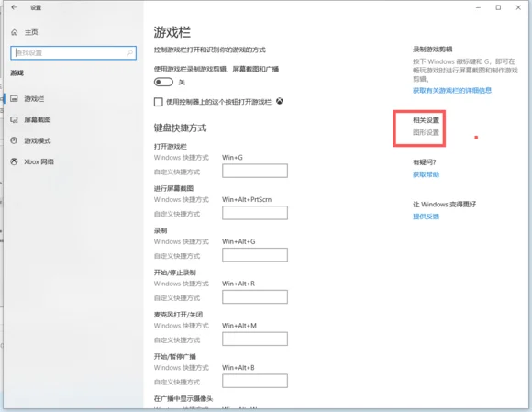532x412 pixels.
Task: Open 图形设置 under 相关设置
Action: pyautogui.click(x=426, y=132)
